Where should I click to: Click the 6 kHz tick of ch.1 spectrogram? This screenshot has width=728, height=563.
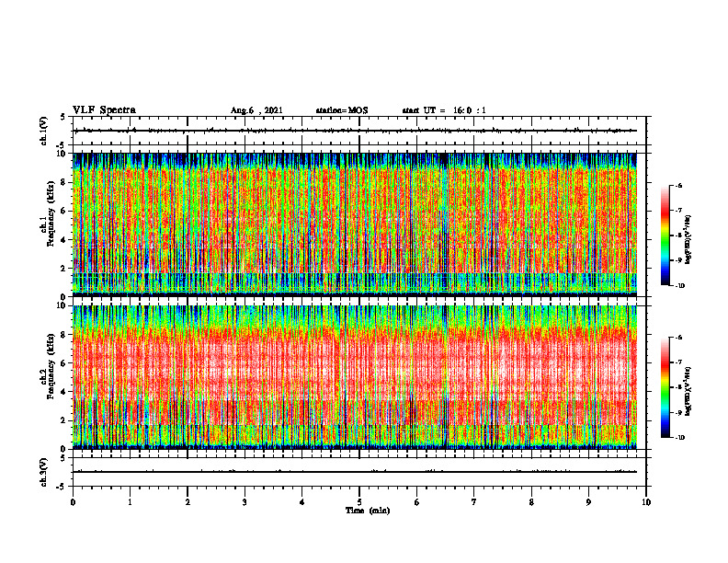63,211
